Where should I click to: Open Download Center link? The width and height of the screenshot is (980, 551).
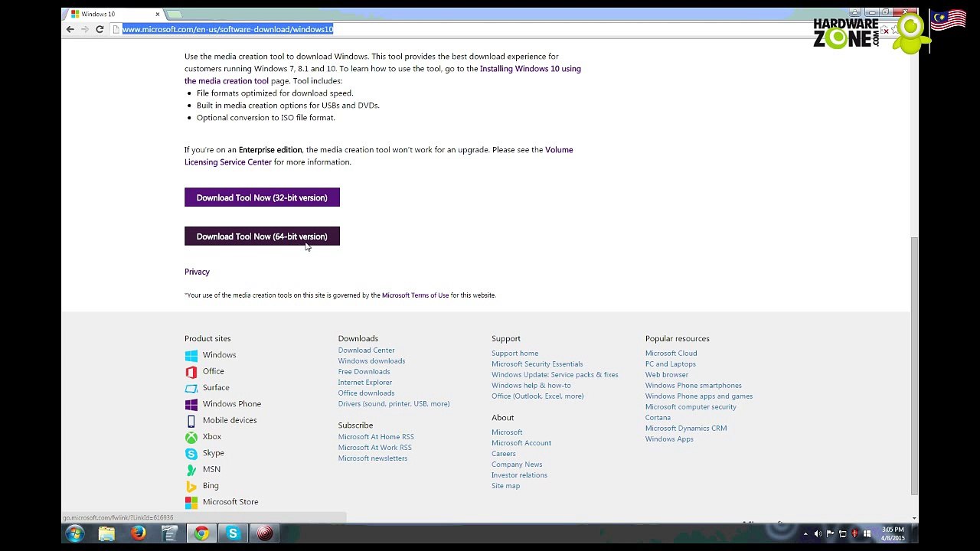pyautogui.click(x=367, y=350)
